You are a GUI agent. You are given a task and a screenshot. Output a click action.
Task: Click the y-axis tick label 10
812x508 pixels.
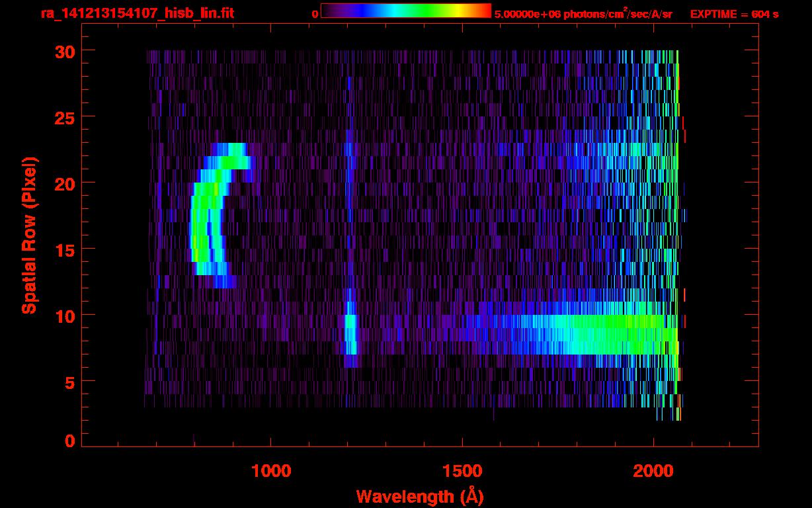63,316
